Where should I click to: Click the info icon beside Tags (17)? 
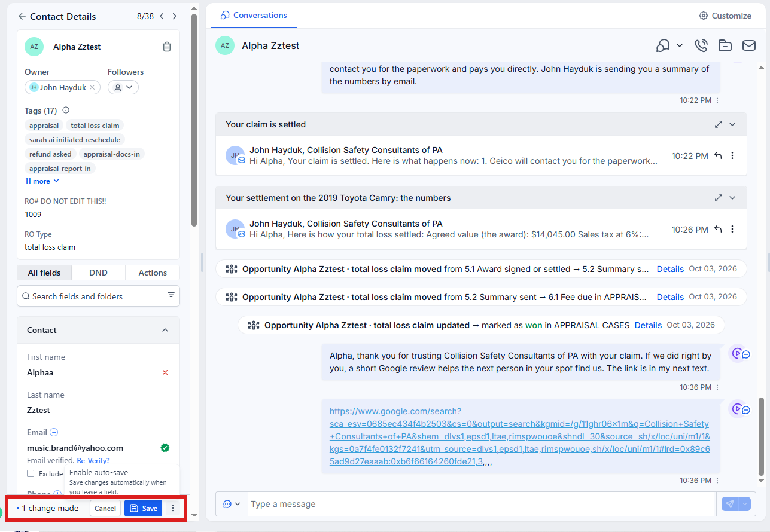click(66, 110)
